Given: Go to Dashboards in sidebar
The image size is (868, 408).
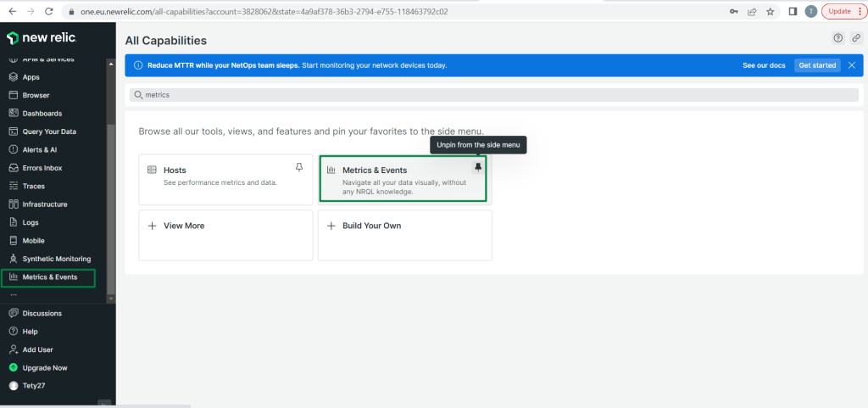Looking at the screenshot, I should [42, 114].
